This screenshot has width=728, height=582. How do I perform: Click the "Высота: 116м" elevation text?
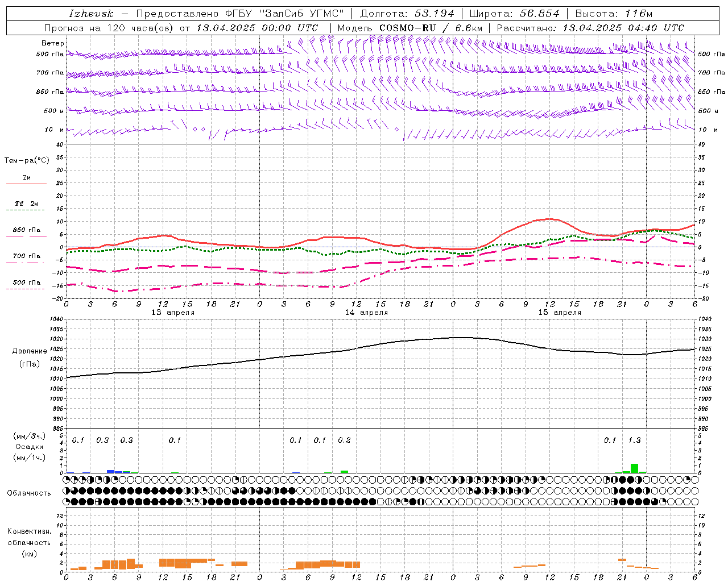(614, 14)
